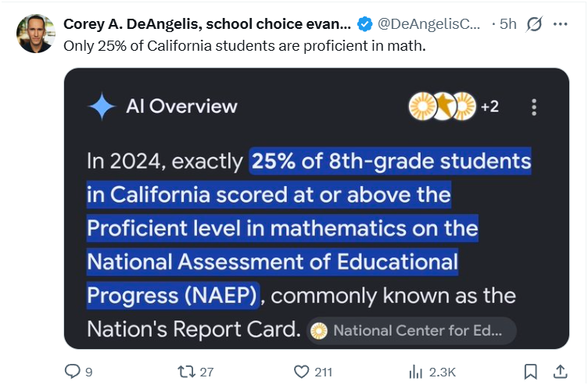View analytics via the bar chart icon
Viewport: 588px width, 385px height.
[x=415, y=372]
